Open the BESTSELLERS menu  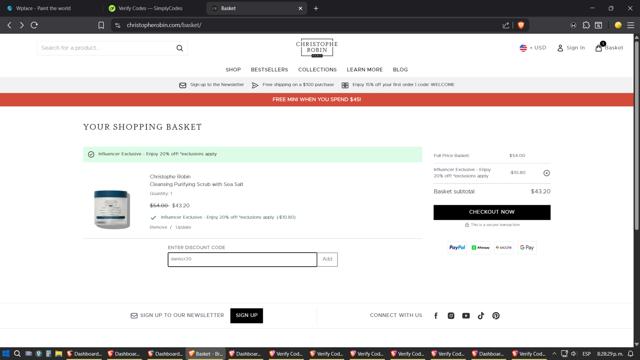click(x=269, y=70)
